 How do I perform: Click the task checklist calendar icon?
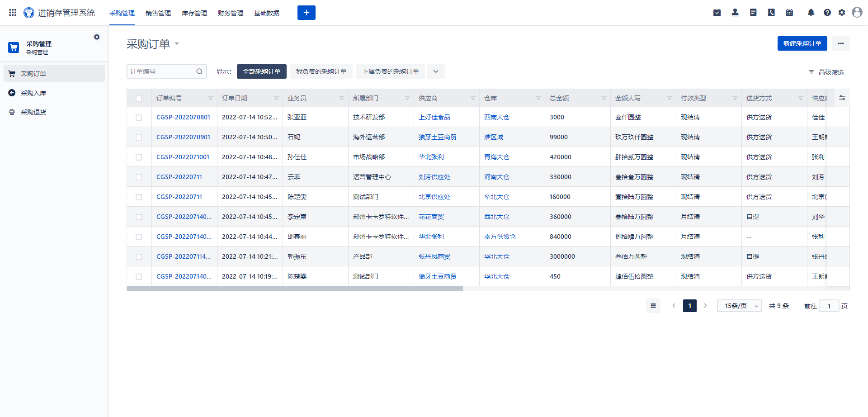point(717,13)
